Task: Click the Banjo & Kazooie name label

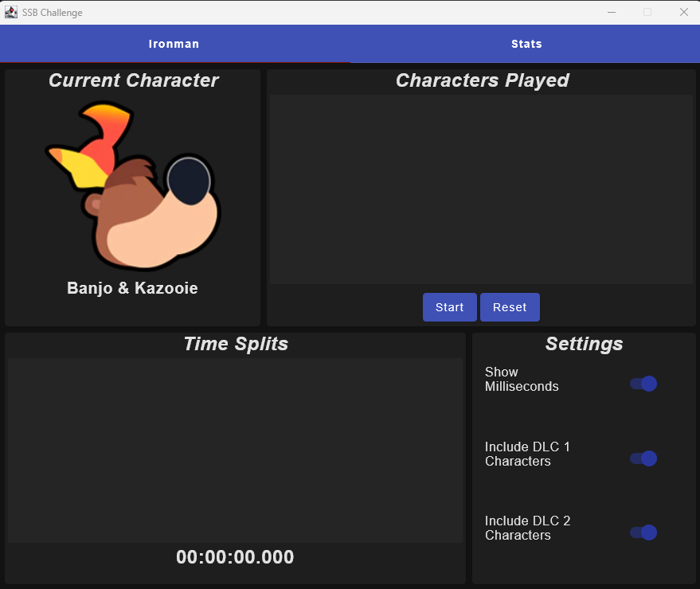Action: tap(132, 288)
